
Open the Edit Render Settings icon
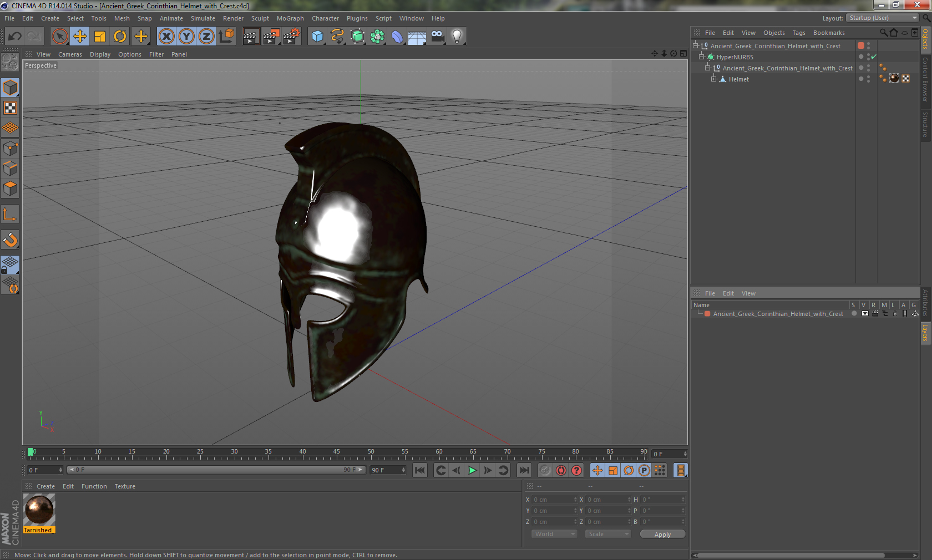click(x=292, y=37)
